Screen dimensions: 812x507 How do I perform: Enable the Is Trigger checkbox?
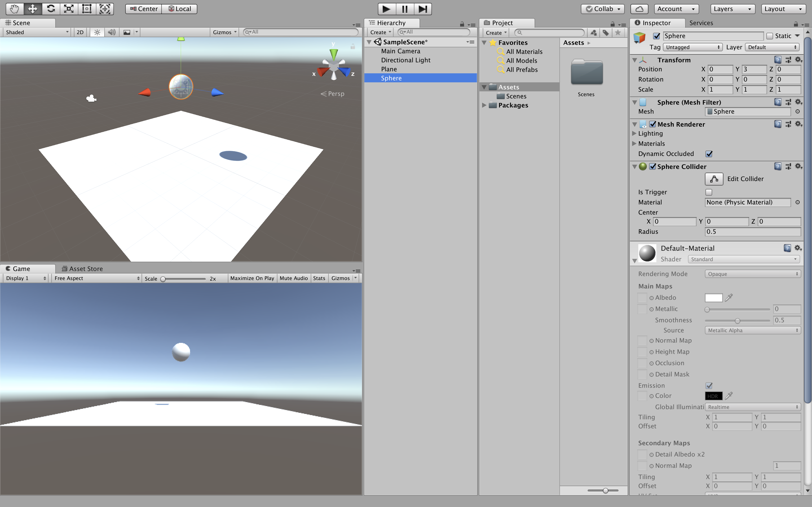click(x=709, y=192)
